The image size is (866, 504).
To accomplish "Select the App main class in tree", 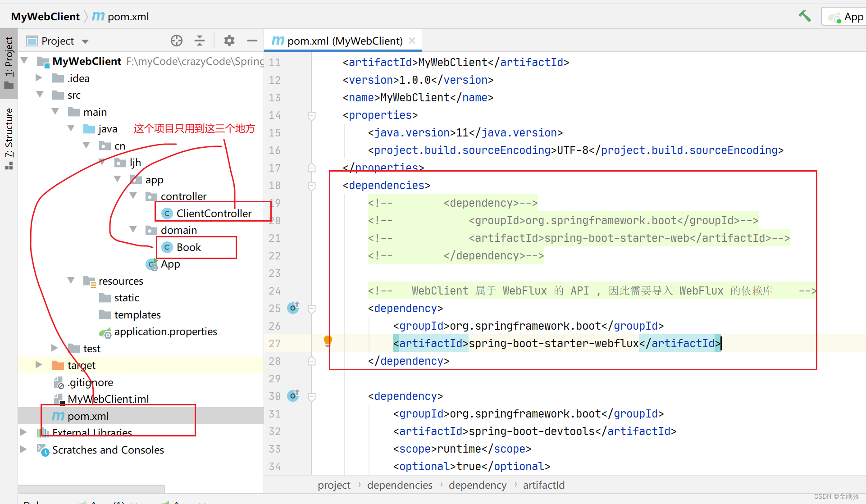I will (x=163, y=264).
